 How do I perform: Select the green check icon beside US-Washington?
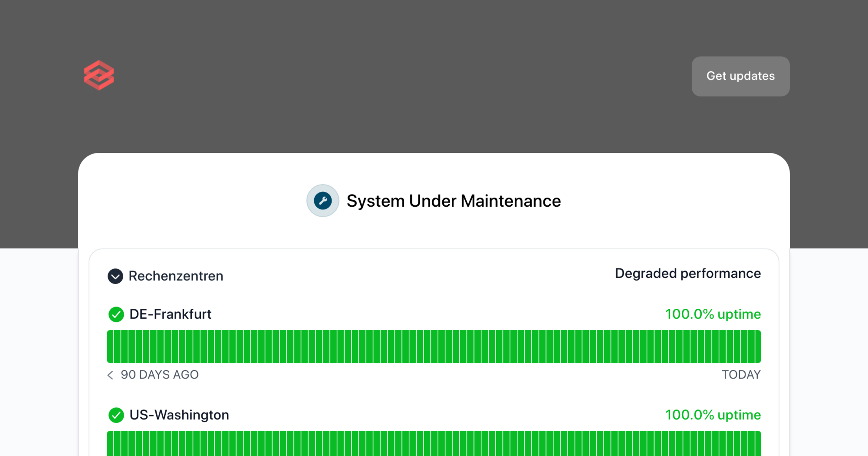pos(116,415)
